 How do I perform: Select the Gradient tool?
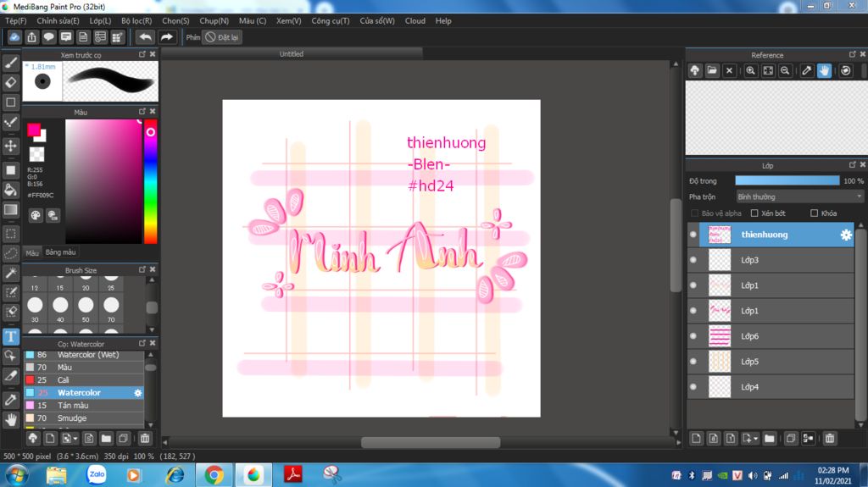point(10,210)
